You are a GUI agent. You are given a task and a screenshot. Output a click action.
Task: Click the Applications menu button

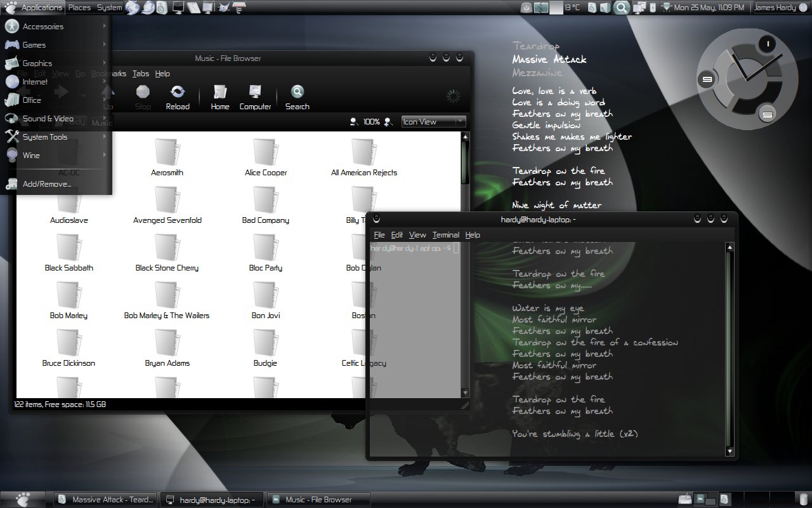click(x=34, y=8)
